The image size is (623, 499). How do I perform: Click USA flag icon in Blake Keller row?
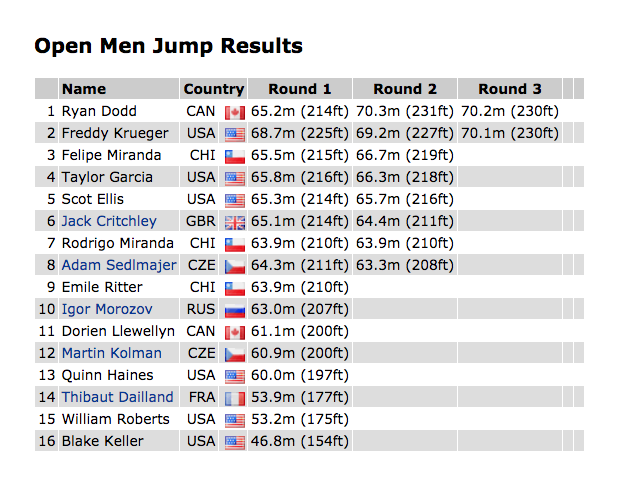[235, 442]
